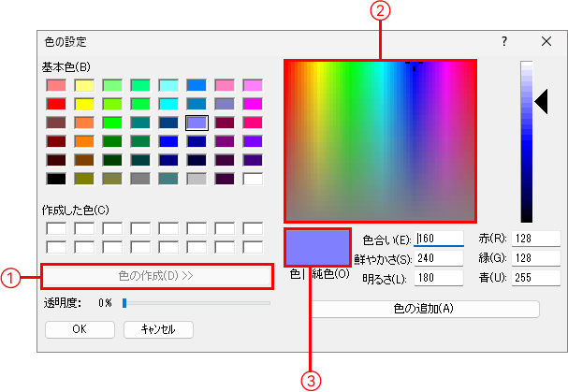This screenshot has width=568, height=392.
Task: Click the luminance slider arrow marker
Action: [x=540, y=100]
